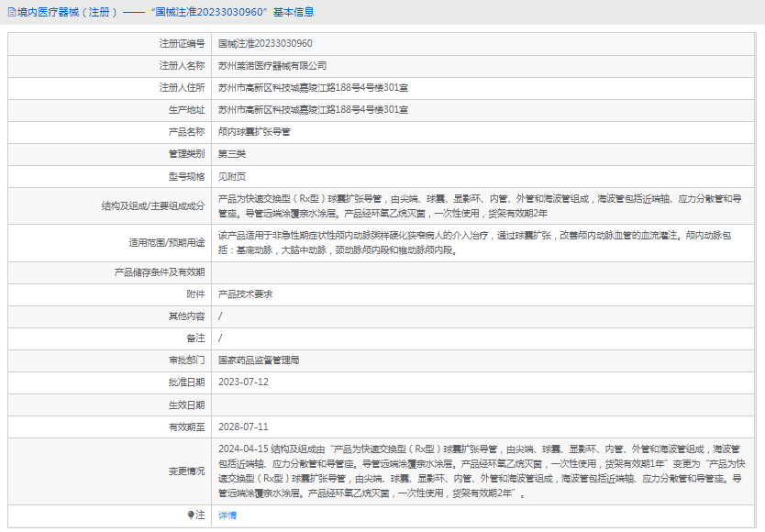
Task: Click the 审批部门 row label
Action: pyautogui.click(x=187, y=360)
